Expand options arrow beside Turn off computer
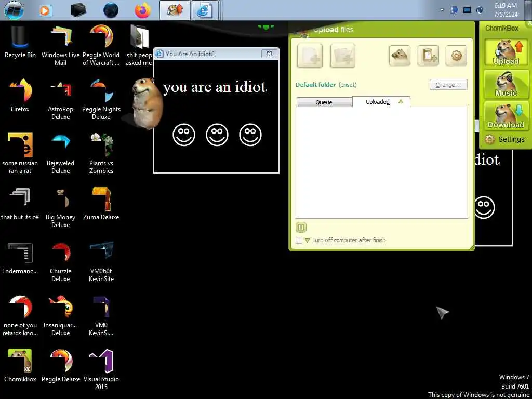 click(x=308, y=240)
